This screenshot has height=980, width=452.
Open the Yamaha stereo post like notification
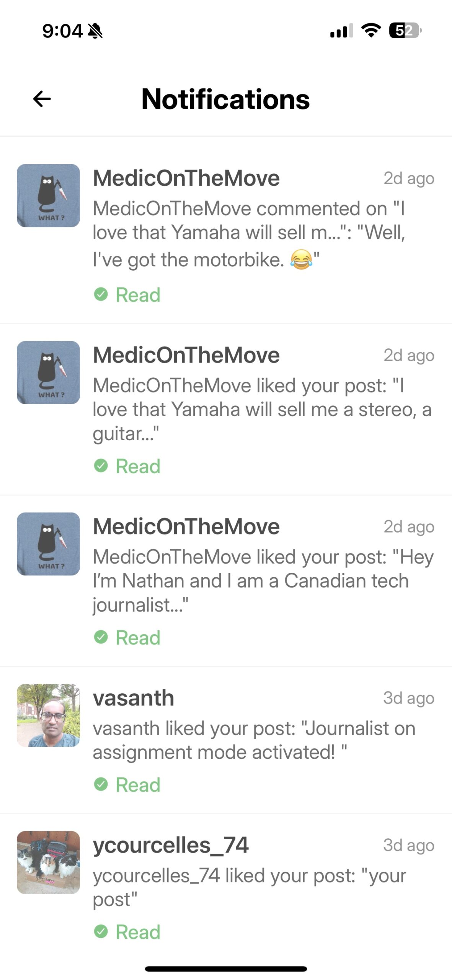pos(262,409)
